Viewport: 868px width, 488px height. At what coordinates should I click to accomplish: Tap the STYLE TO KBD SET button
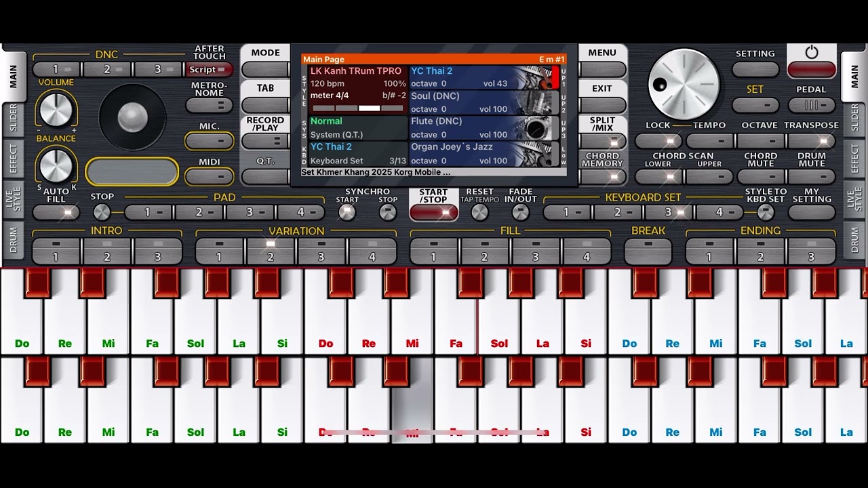point(766,212)
